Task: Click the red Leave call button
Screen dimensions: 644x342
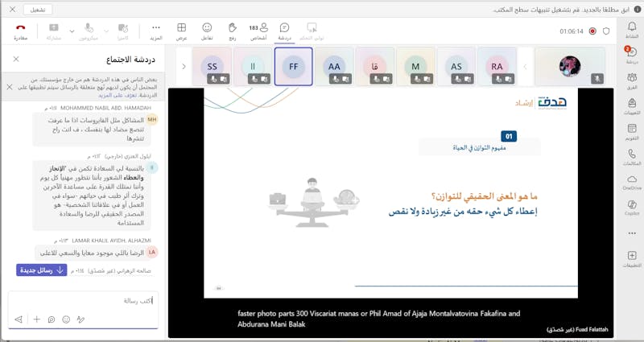Action: pos(21,31)
